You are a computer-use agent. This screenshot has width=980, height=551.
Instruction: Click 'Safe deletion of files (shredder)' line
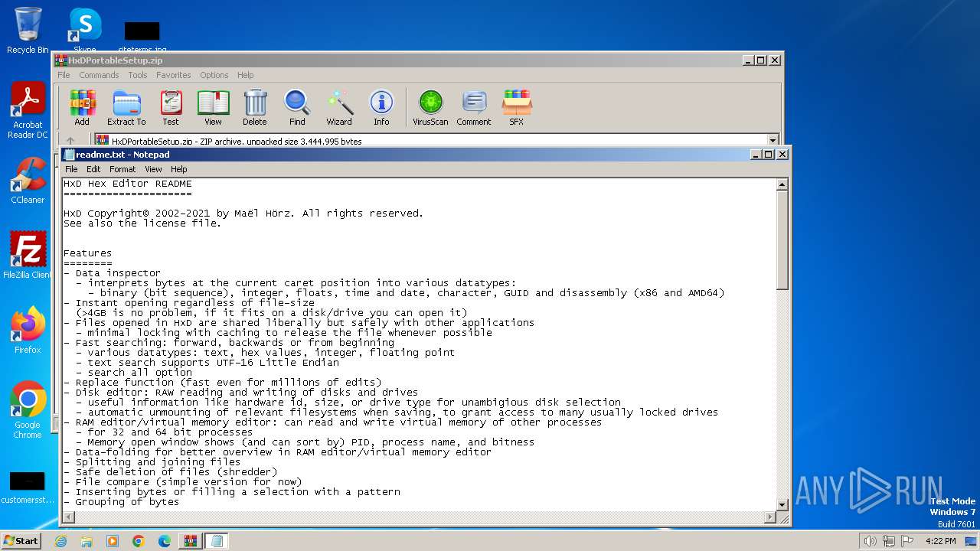point(171,472)
